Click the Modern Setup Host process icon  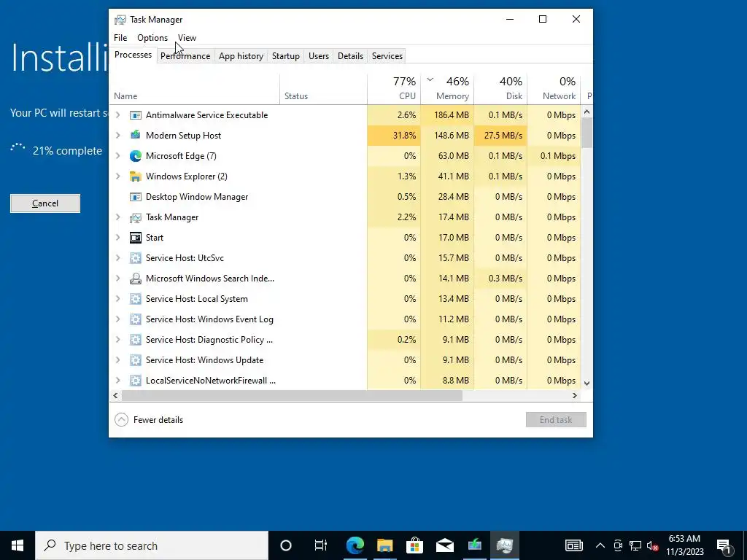[135, 135]
